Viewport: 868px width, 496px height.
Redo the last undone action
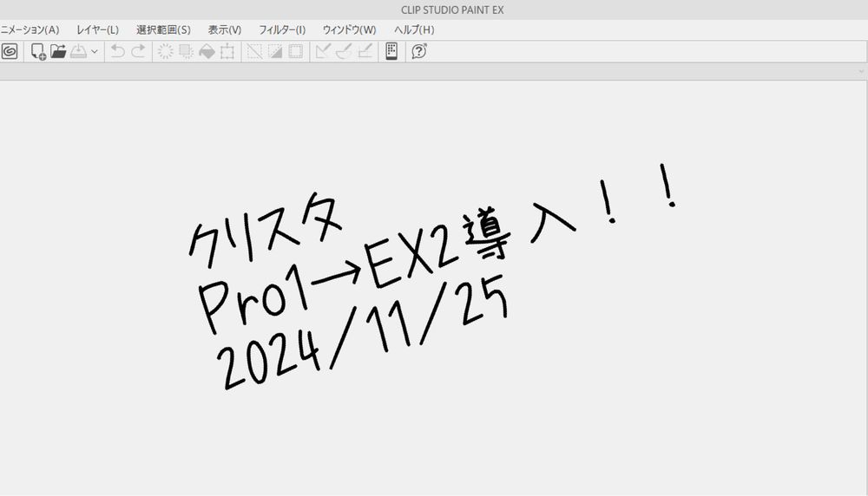click(138, 51)
